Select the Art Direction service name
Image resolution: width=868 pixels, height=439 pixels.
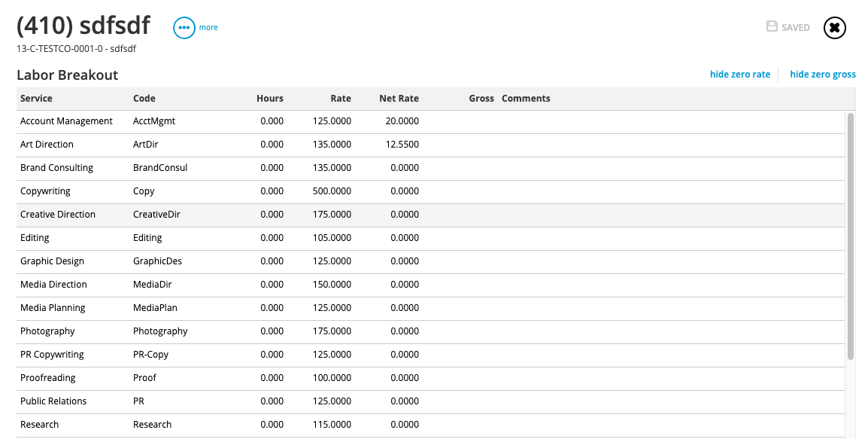click(47, 145)
